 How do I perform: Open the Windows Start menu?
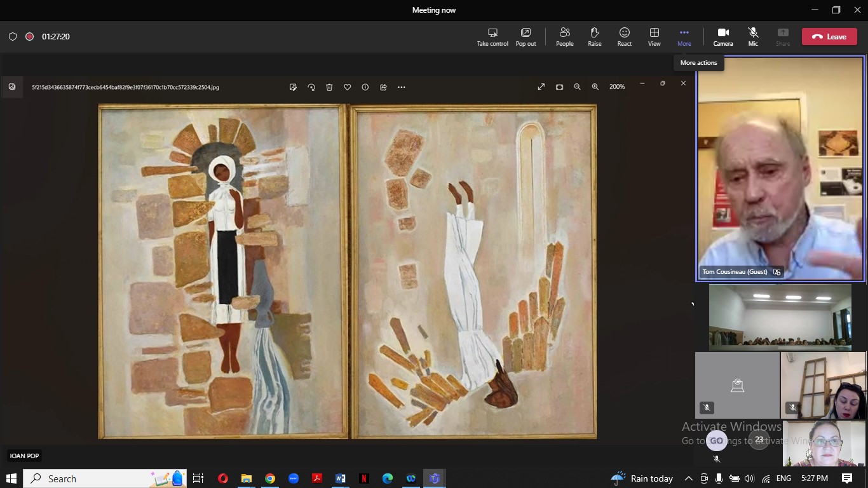coord(11,478)
